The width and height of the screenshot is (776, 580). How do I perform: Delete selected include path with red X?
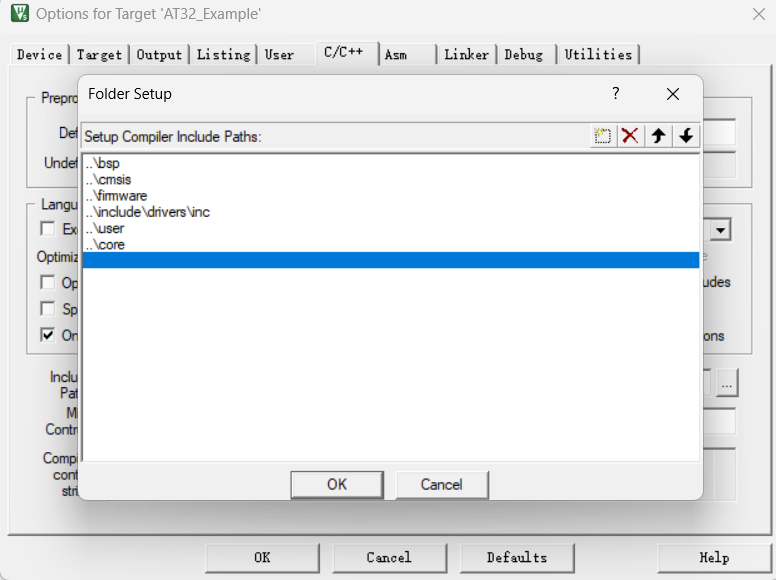tap(630, 136)
